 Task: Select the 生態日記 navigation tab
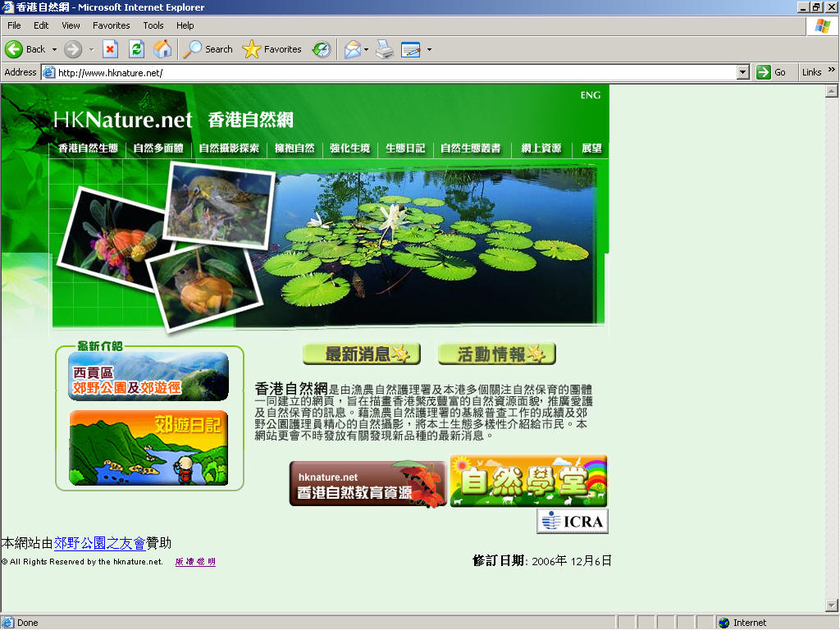click(x=405, y=148)
